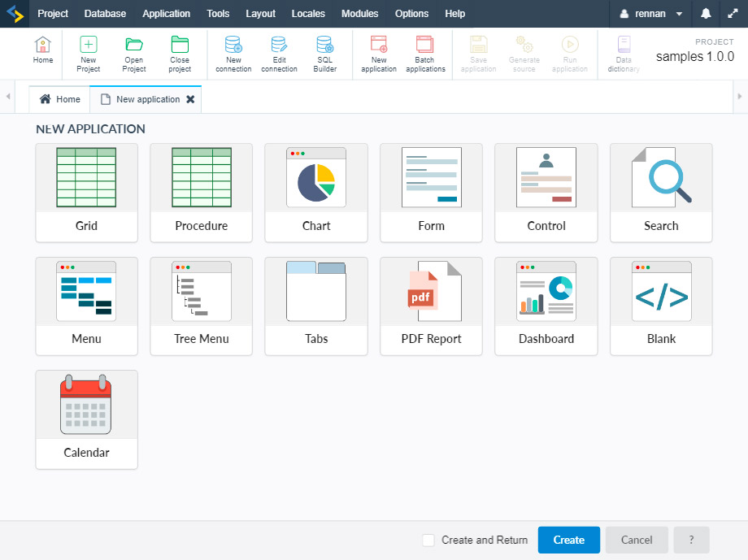Open notifications bell icon
This screenshot has width=748, height=560.
click(x=706, y=14)
